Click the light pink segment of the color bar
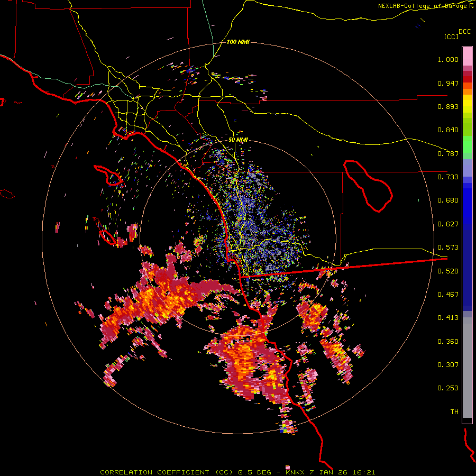476x476 pixels. [467, 56]
